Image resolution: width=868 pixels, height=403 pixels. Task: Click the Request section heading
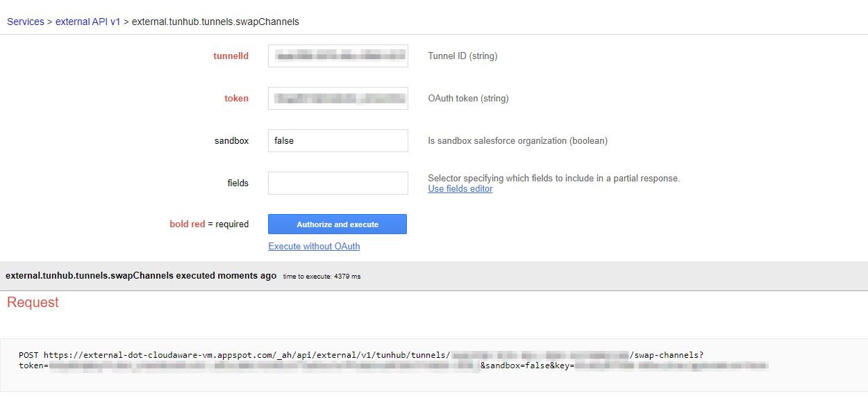33,302
